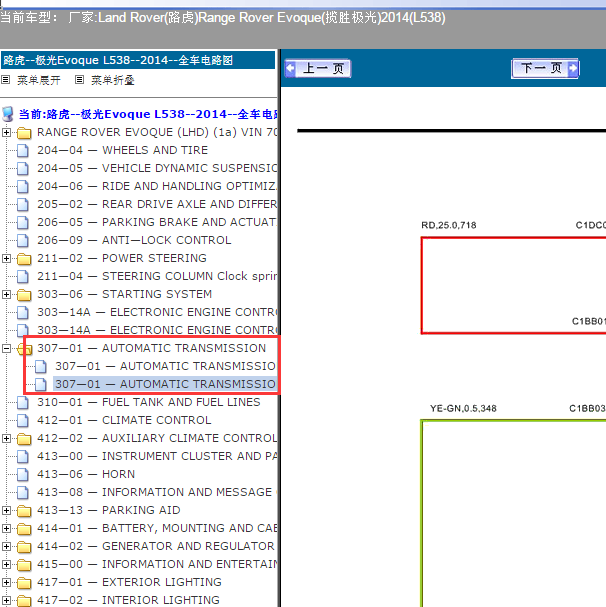Open 413-00 INSTRUMENT CLUSTER diagram

click(x=157, y=456)
